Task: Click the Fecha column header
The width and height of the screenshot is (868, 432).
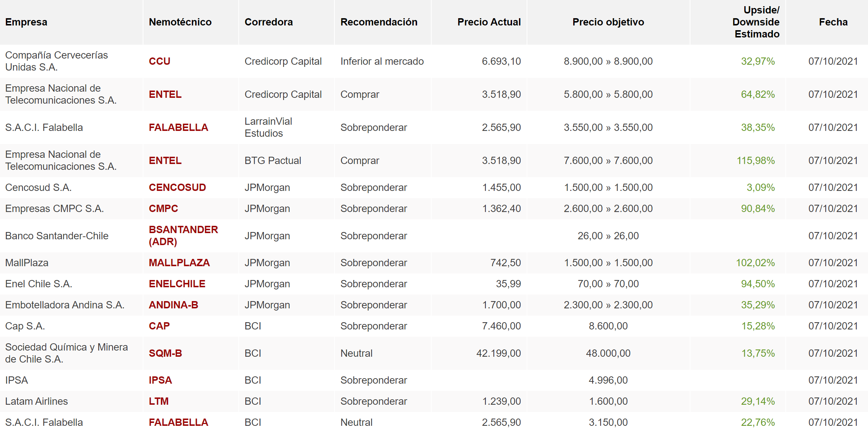Action: click(833, 22)
